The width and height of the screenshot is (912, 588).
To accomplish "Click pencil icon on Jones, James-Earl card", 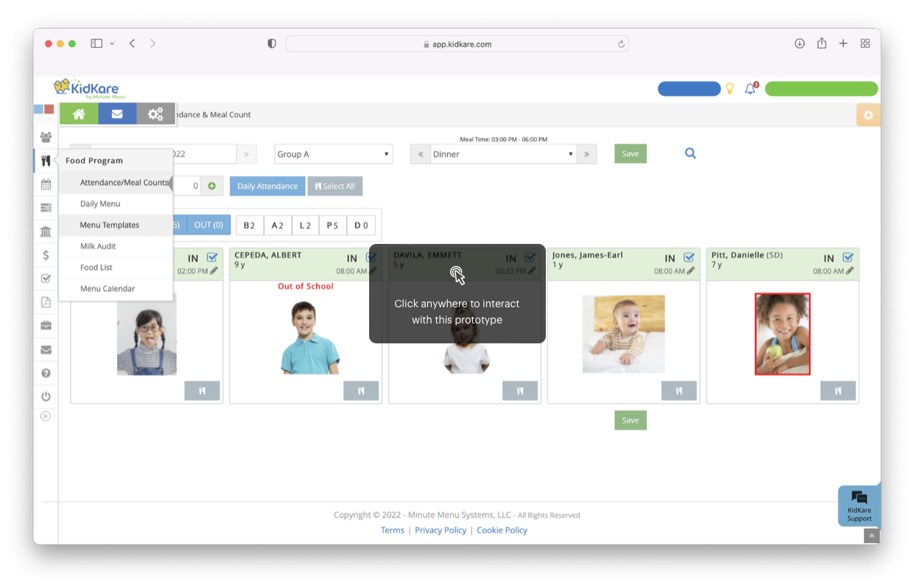I will (x=691, y=271).
